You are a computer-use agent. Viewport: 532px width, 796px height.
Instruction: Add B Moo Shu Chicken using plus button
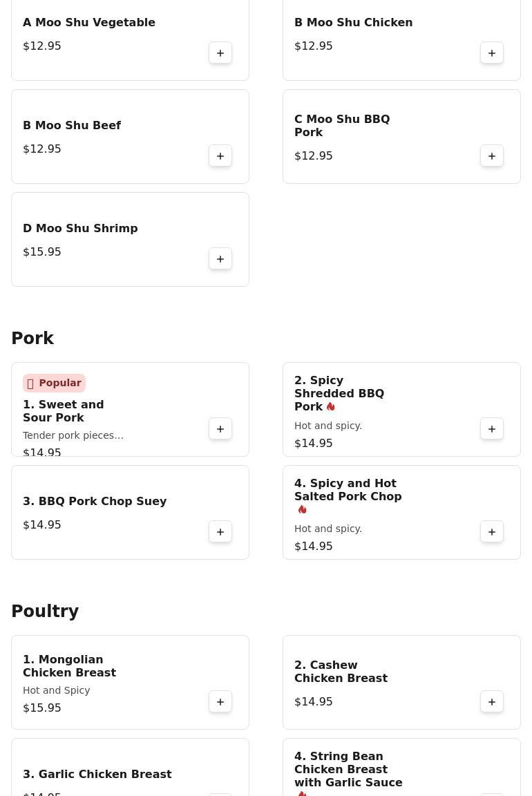492,53
